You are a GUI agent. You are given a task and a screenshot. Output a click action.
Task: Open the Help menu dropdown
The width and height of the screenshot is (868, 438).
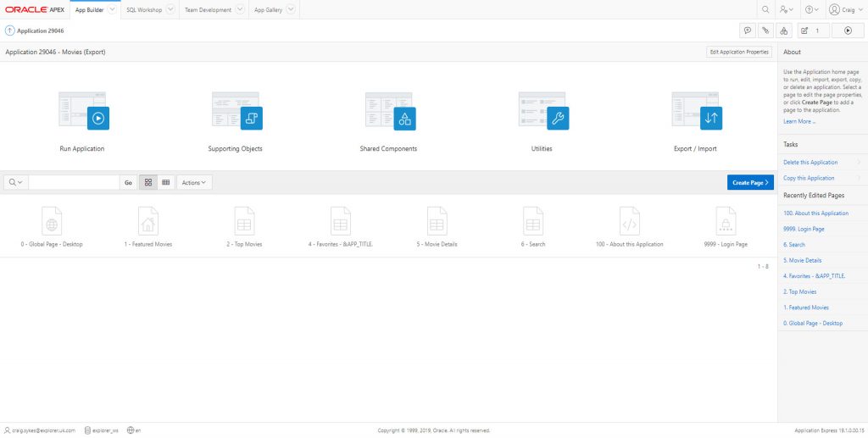pyautogui.click(x=811, y=9)
